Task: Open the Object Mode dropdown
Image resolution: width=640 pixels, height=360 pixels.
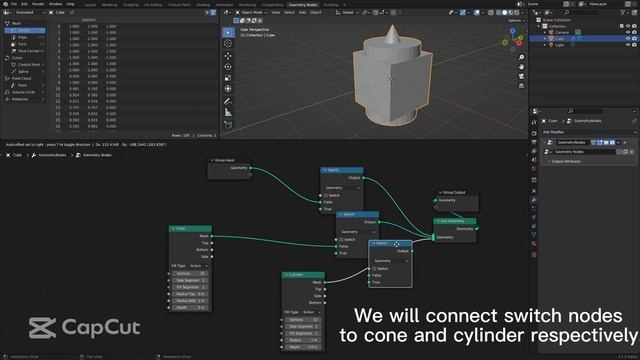Action: tap(251, 13)
